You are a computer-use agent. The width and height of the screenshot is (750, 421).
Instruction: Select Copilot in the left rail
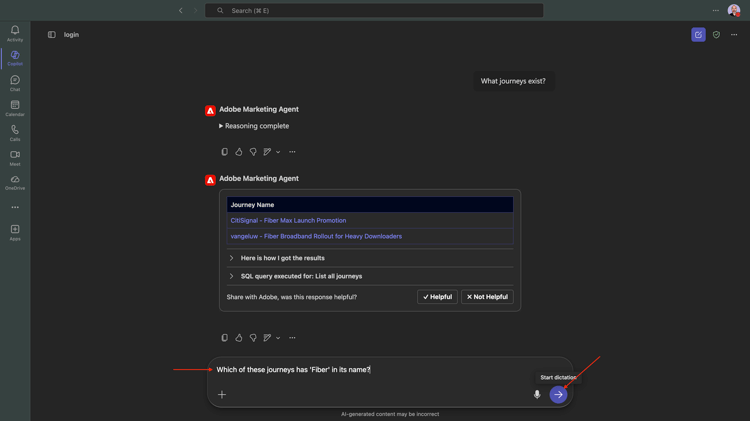[15, 58]
